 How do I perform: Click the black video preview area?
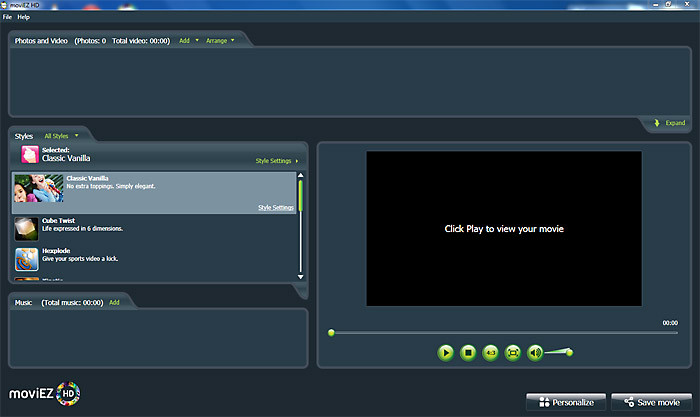click(504, 229)
